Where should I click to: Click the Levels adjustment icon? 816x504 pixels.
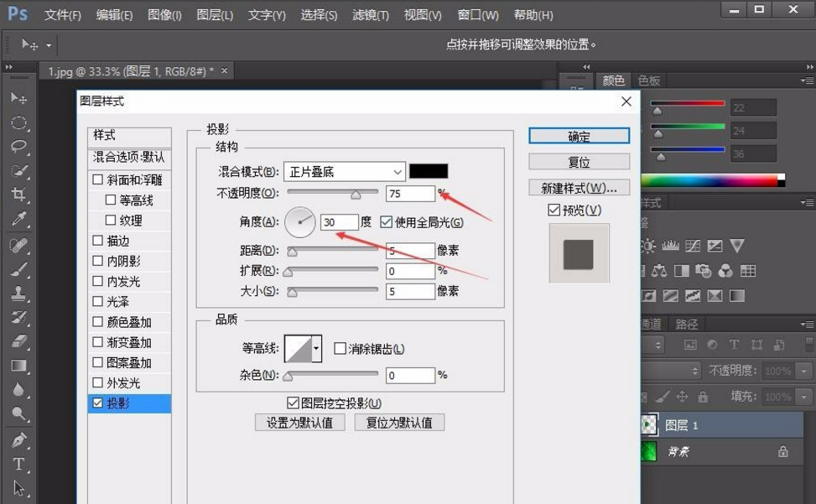click(x=671, y=245)
